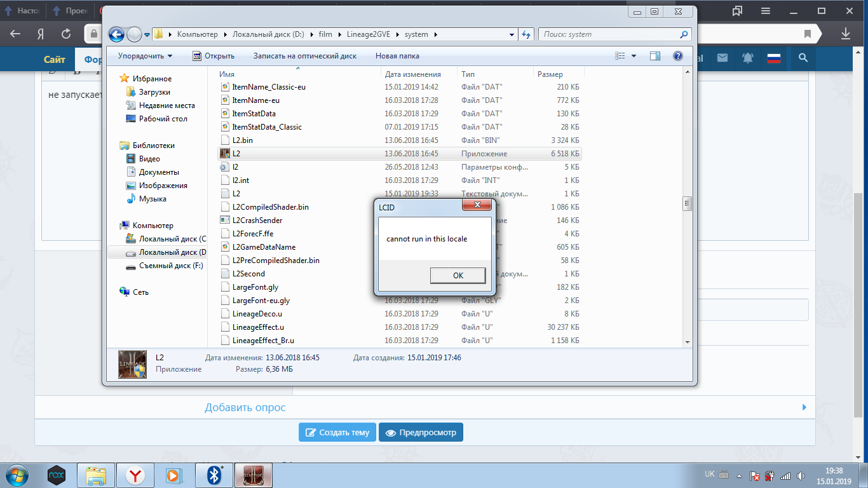Open the view options dropdown arrow
The width and height of the screenshot is (868, 488).
coord(634,56)
